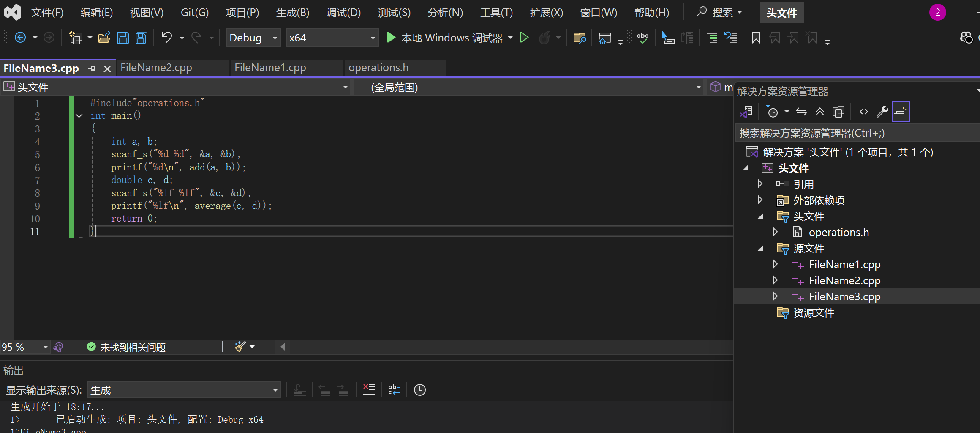Click the Copilot icon in the toolbar
980x433 pixels.
click(966, 38)
